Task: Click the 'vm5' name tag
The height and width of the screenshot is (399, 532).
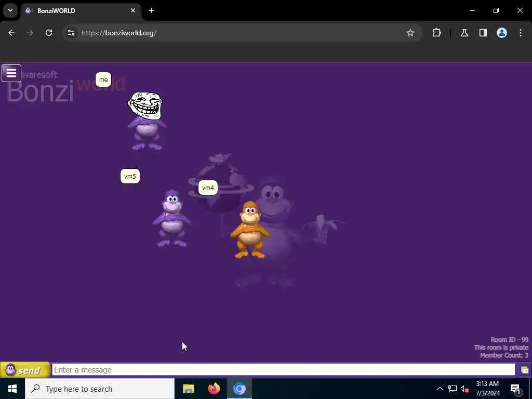Action: tap(130, 177)
